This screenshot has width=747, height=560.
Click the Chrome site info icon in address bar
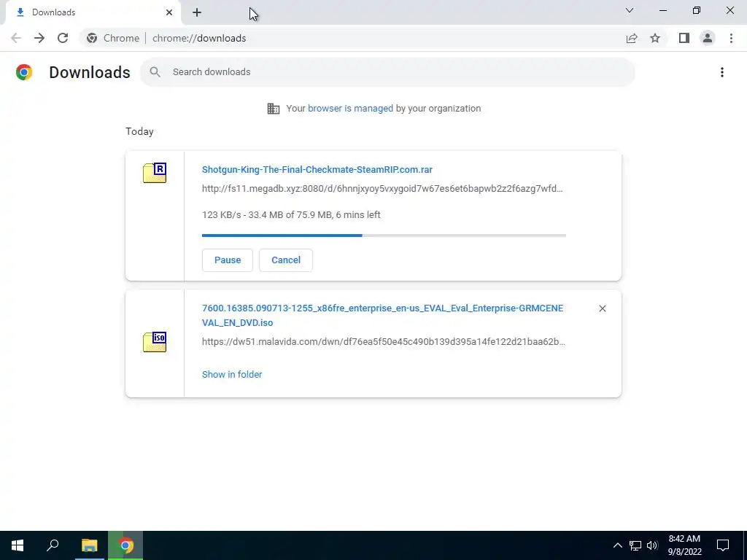point(92,38)
